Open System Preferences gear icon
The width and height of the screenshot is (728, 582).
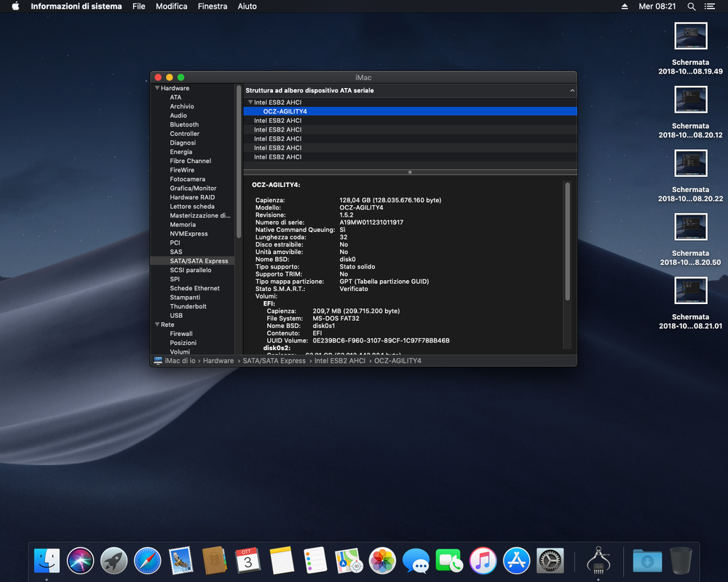point(550,561)
